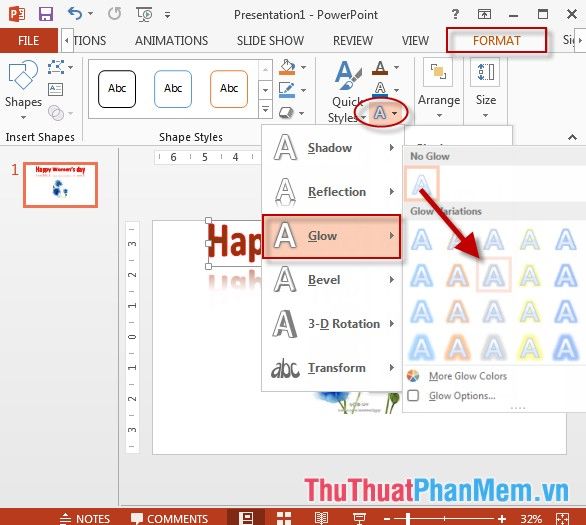586x525 pixels.
Task: Open the REVIEW tab
Action: (x=353, y=40)
